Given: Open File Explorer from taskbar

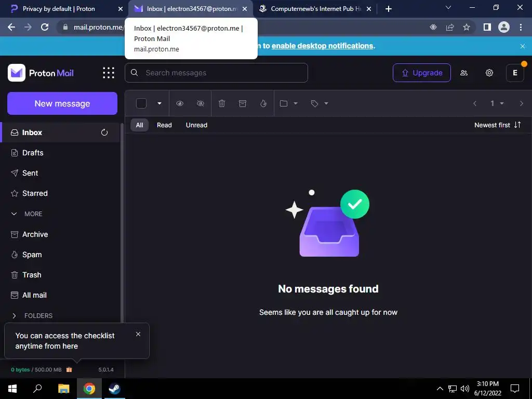Looking at the screenshot, I should click(x=63, y=389).
